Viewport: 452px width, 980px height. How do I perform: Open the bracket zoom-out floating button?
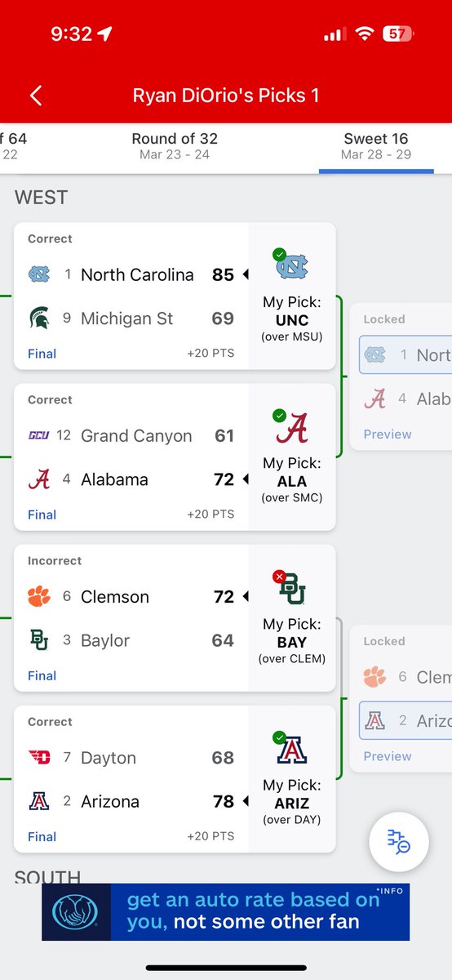[x=399, y=842]
